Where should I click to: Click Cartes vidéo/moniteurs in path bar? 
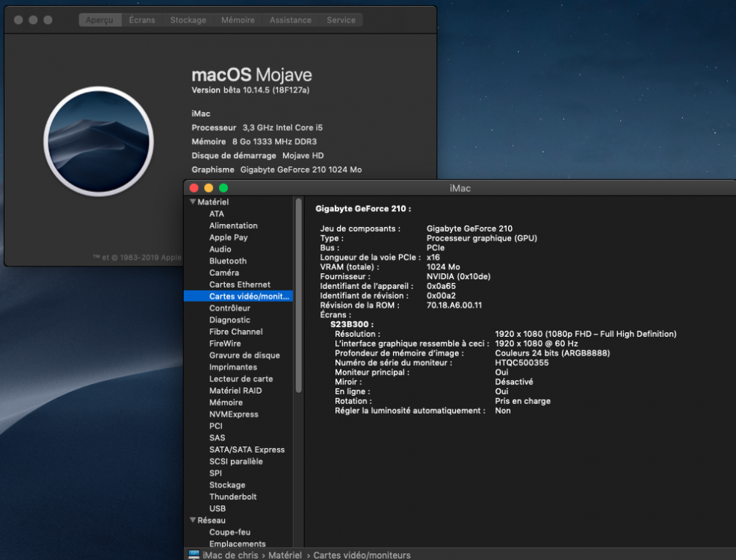[x=362, y=555]
